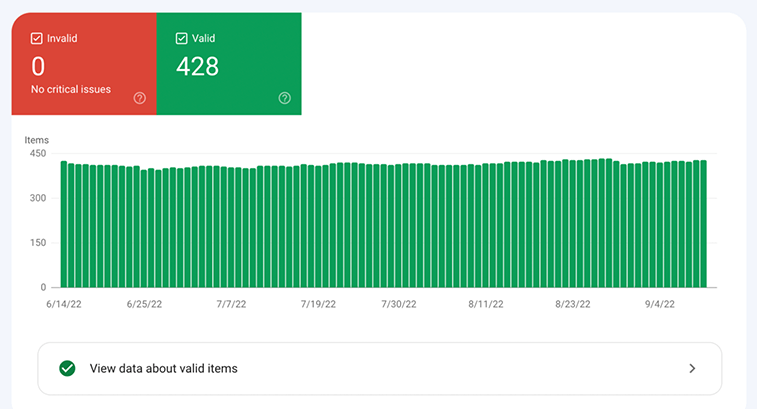Toggle the Valid checkbox
This screenshot has width=757, height=409.
pyautogui.click(x=182, y=39)
